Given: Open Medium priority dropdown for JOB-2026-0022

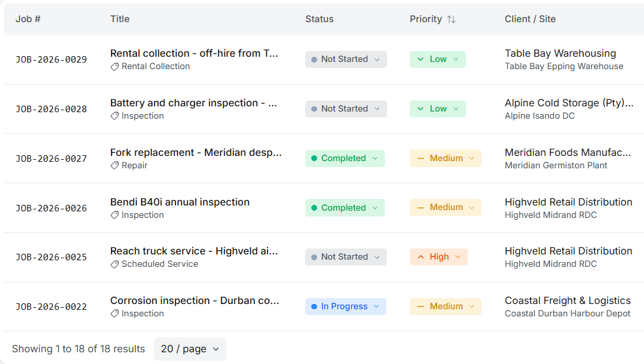Looking at the screenshot, I should coord(445,307).
